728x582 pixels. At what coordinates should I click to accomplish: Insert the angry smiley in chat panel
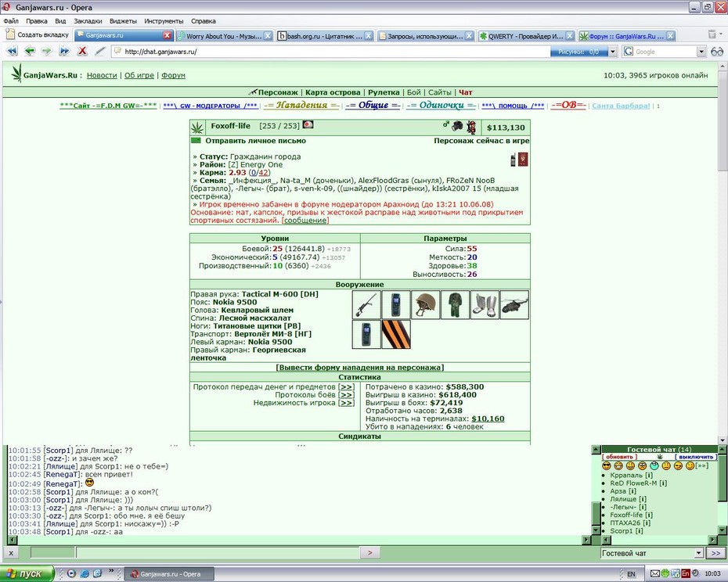[642, 465]
